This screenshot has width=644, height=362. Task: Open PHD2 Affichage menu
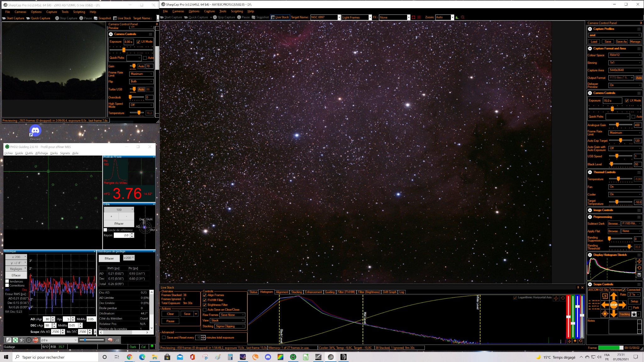click(42, 153)
